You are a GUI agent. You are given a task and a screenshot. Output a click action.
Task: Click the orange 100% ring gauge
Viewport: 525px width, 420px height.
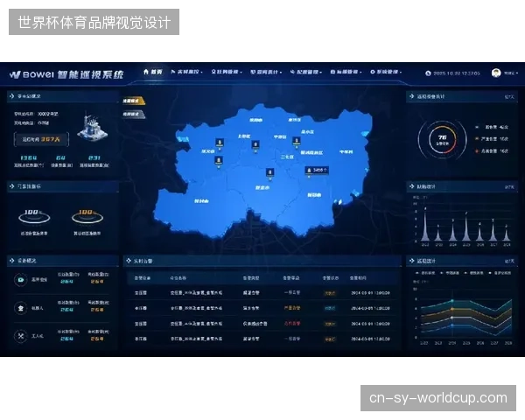87,216
